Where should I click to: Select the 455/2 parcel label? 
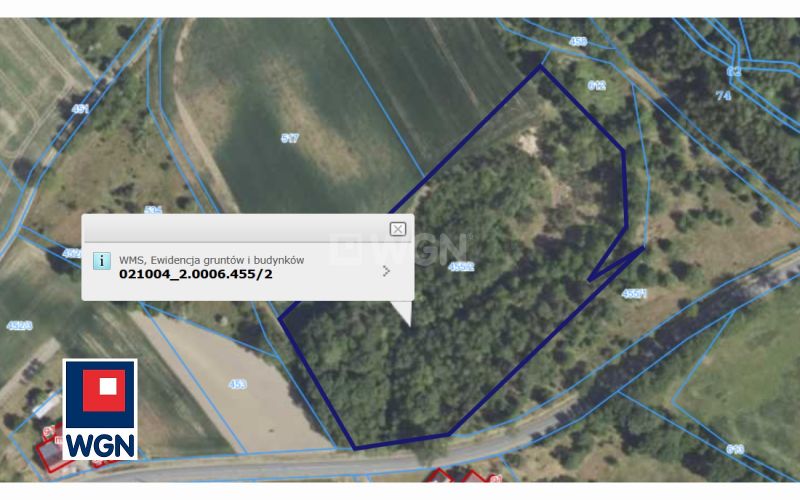click(x=461, y=266)
